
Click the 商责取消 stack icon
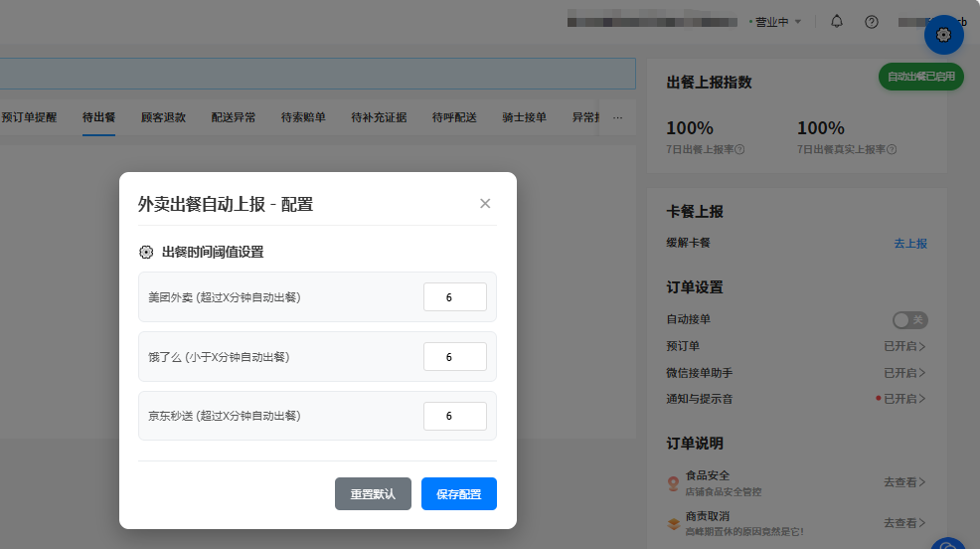click(x=673, y=524)
